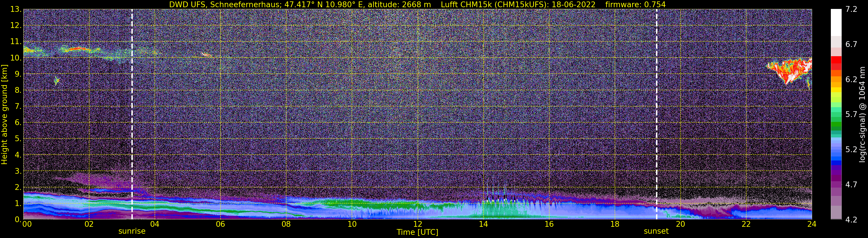Select the '11.' tick on the height axis
The width and height of the screenshot is (868, 238).
16,42
